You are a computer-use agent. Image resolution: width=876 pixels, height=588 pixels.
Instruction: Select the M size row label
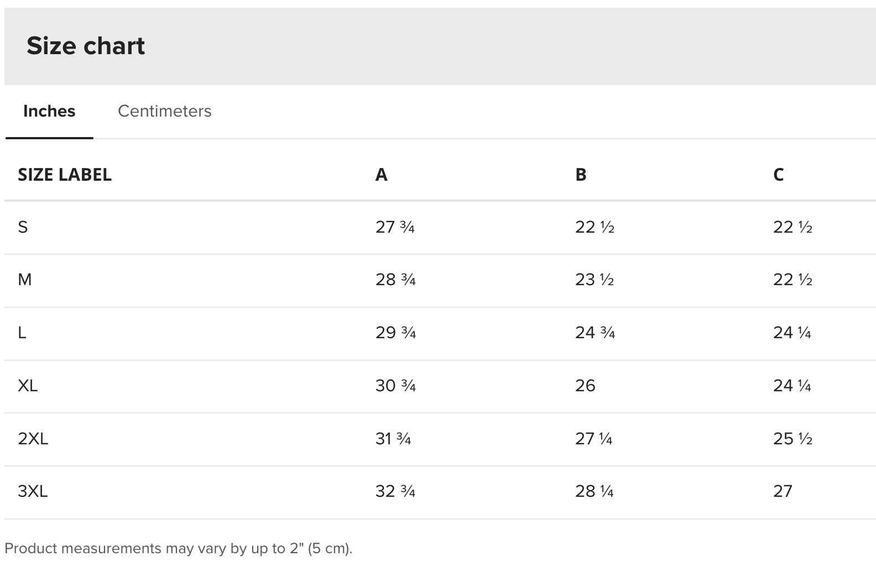tap(25, 280)
